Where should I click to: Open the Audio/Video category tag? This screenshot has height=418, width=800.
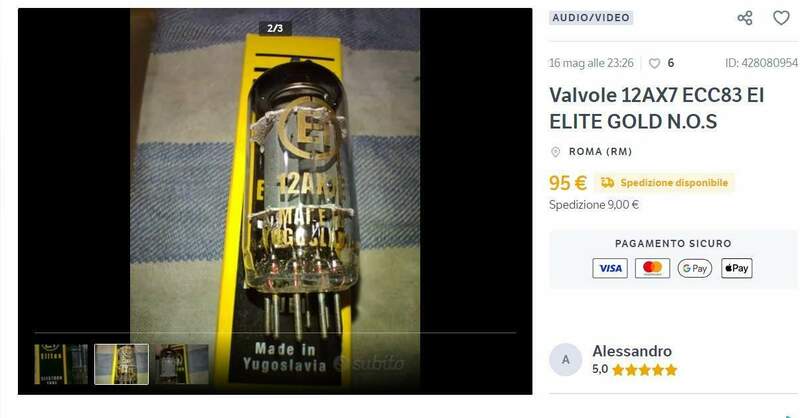(591, 18)
